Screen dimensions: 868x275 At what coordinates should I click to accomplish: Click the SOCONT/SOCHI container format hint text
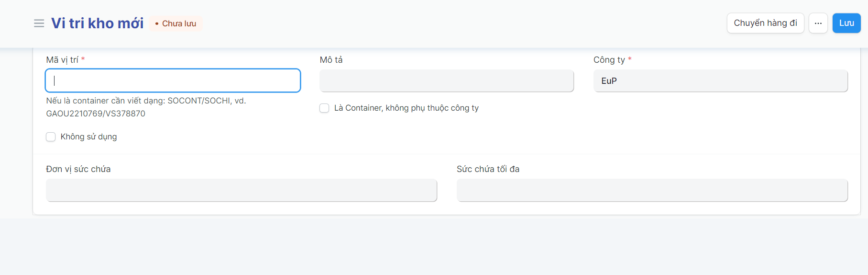point(146,107)
